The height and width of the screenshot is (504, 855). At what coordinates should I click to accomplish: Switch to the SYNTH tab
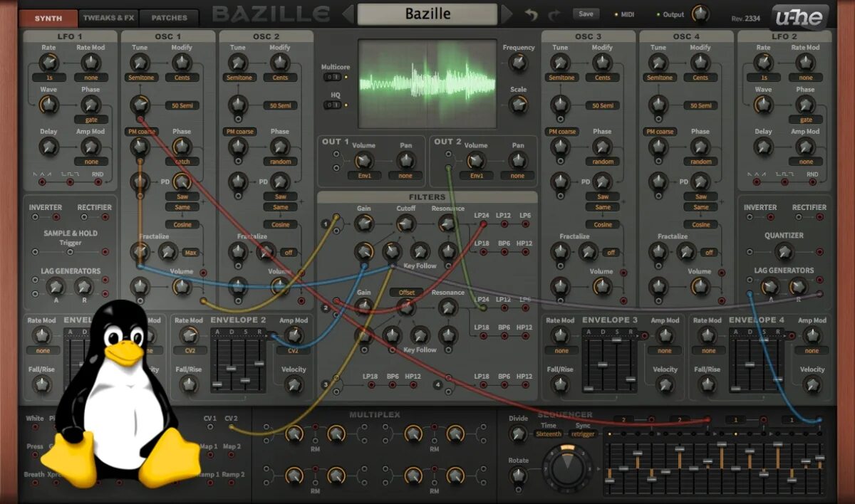[x=48, y=17]
